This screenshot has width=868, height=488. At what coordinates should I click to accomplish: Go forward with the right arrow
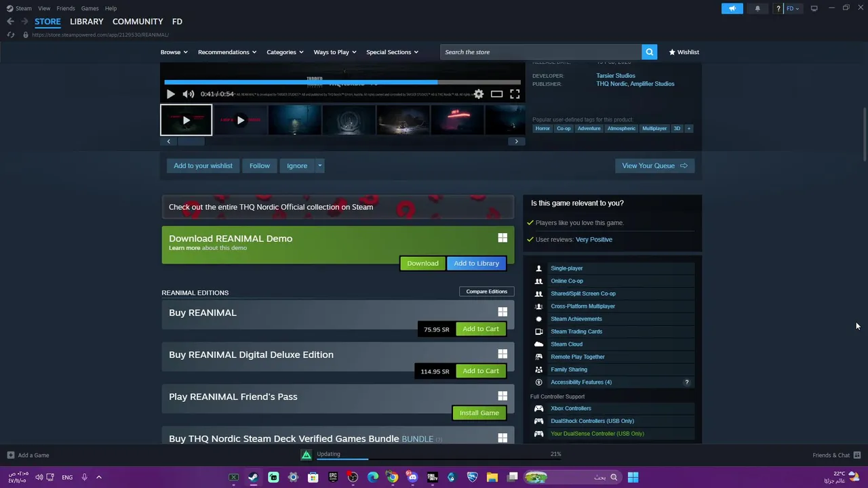click(24, 22)
